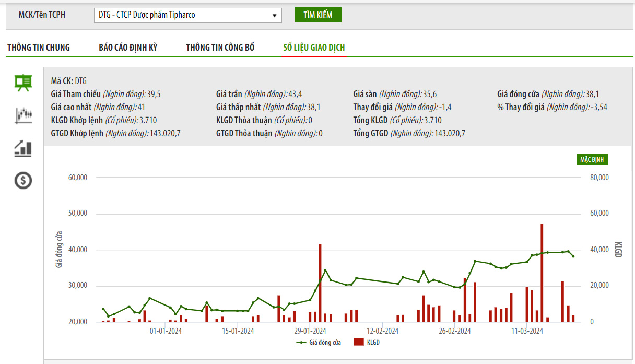Expand the company selector dropdown arrow
The height and width of the screenshot is (364, 635).
[x=274, y=16]
